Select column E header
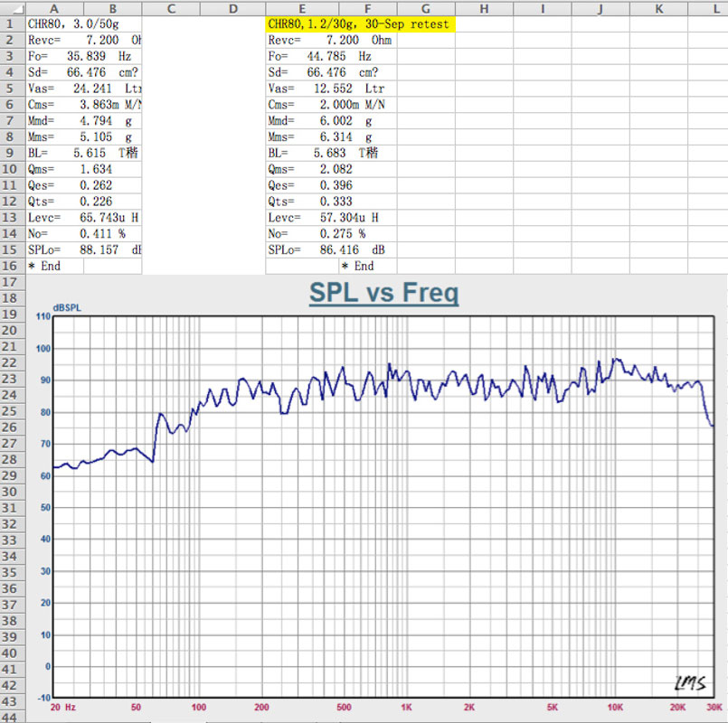The width and height of the screenshot is (728, 723). [x=302, y=9]
